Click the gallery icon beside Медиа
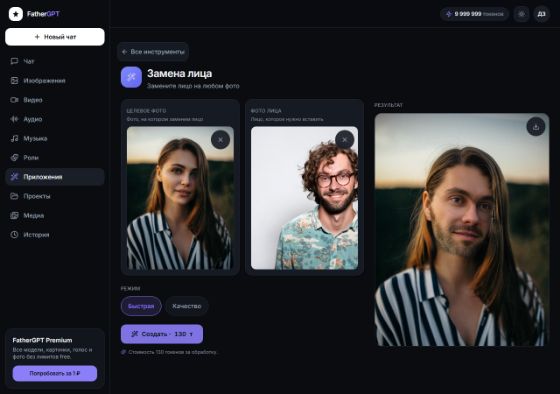 [x=14, y=215]
